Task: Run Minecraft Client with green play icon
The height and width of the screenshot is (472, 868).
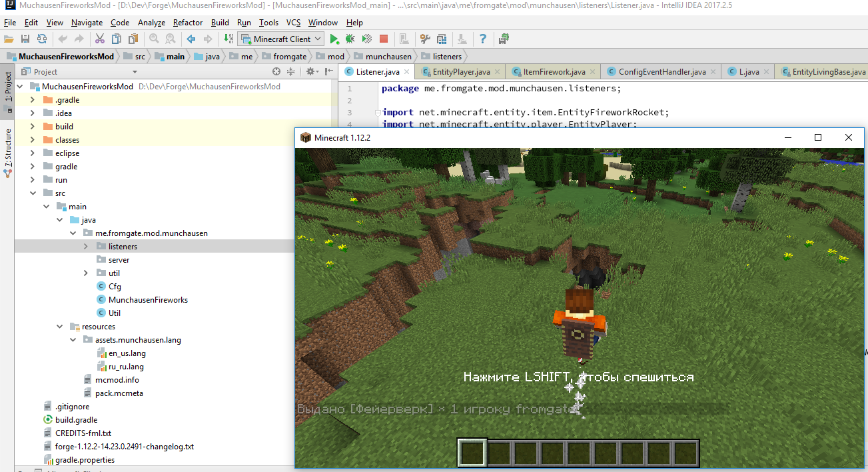Action: click(x=334, y=39)
